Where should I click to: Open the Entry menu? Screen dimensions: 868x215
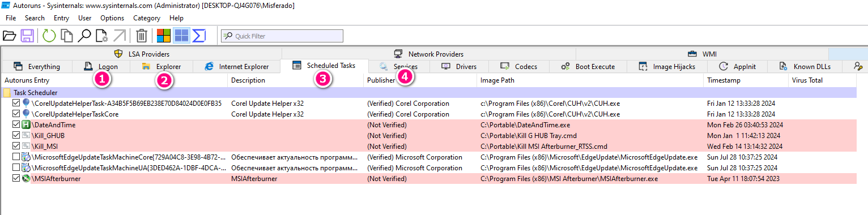[61, 18]
